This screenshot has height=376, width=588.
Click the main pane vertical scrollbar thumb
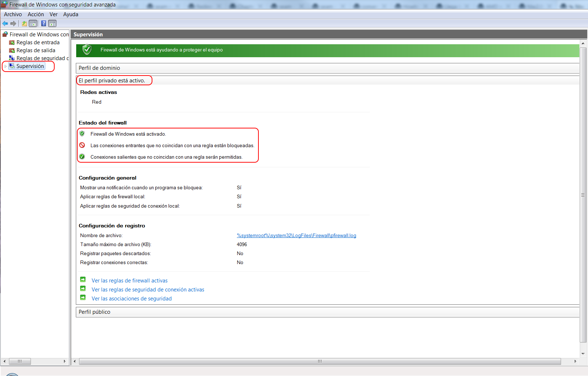click(583, 195)
